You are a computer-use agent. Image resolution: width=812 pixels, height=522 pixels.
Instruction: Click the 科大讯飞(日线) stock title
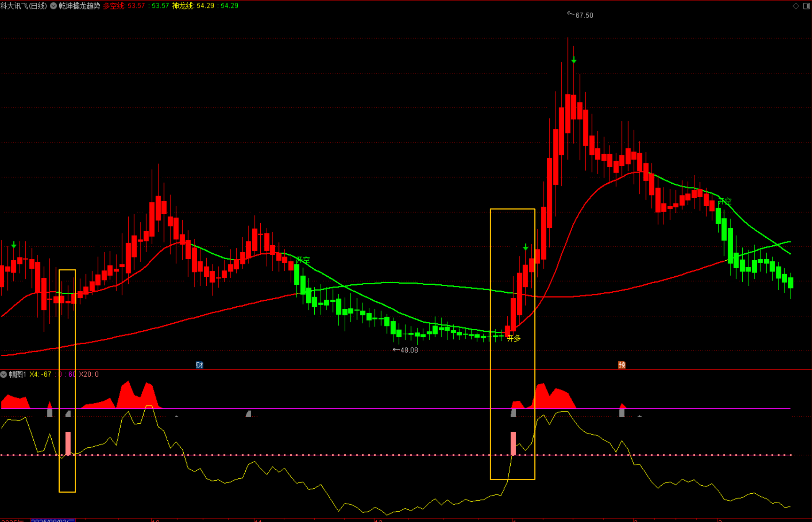tap(24, 6)
